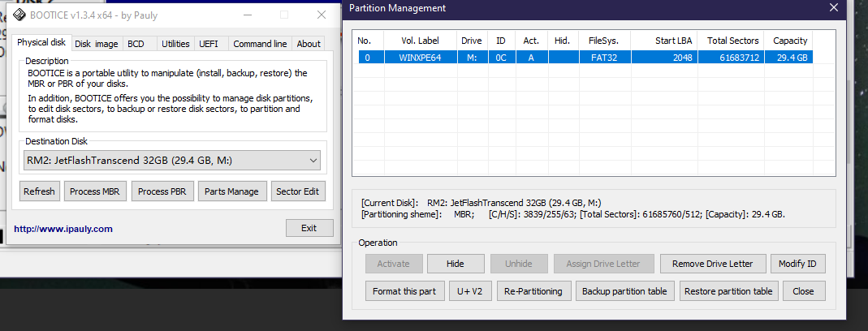868x331 pixels.
Task: Switch to the Disk image tab
Action: click(x=97, y=44)
